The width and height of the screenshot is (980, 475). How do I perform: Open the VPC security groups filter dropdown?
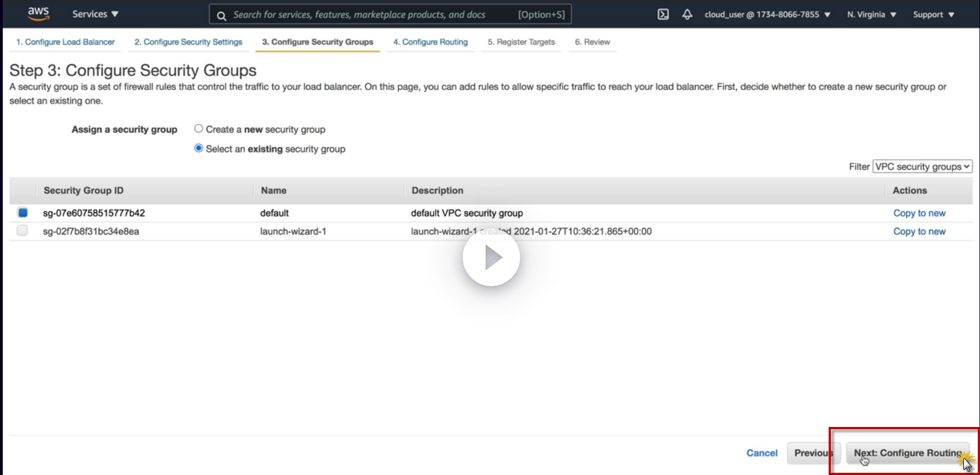point(922,166)
